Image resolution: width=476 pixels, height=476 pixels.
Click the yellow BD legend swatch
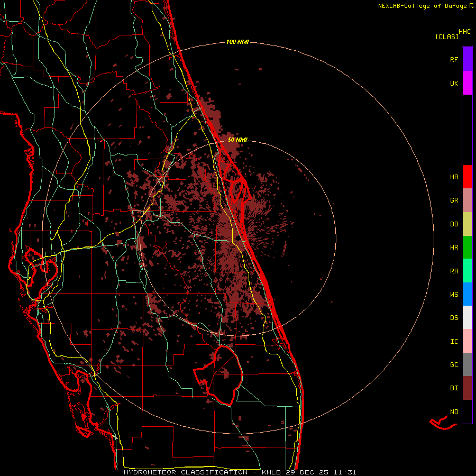click(467, 224)
